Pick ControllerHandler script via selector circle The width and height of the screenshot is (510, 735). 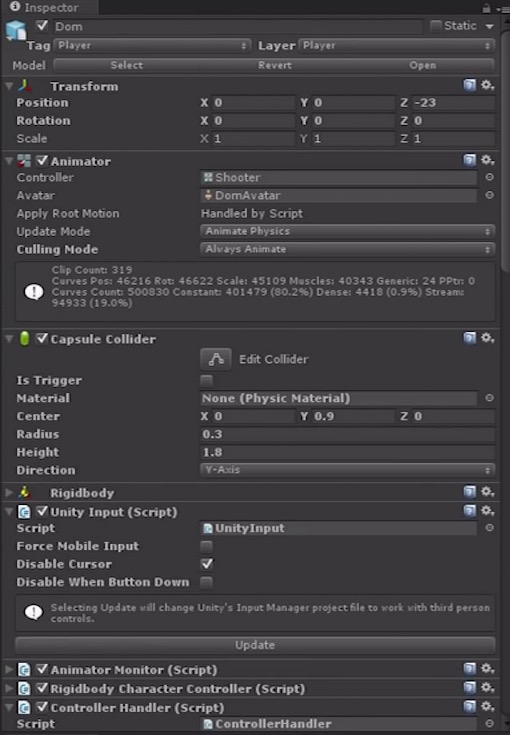pyautogui.click(x=489, y=723)
